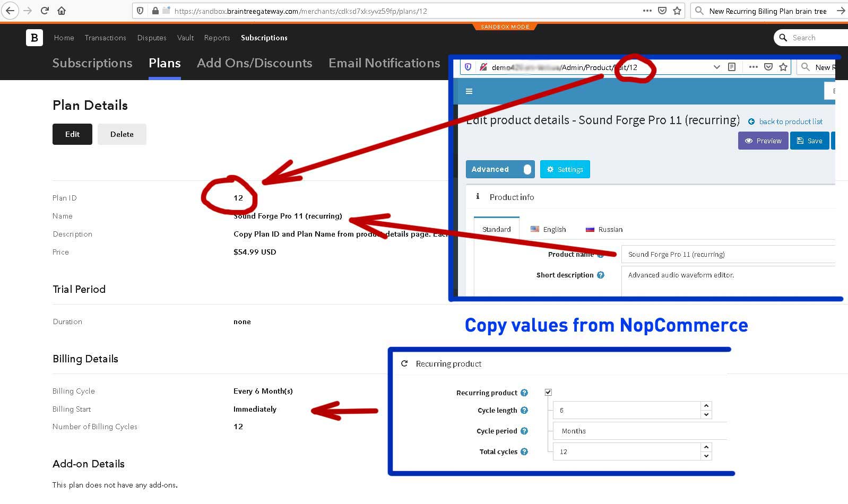This screenshot has width=848, height=504.
Task: Click the browser forward arrow
Action: point(28,11)
